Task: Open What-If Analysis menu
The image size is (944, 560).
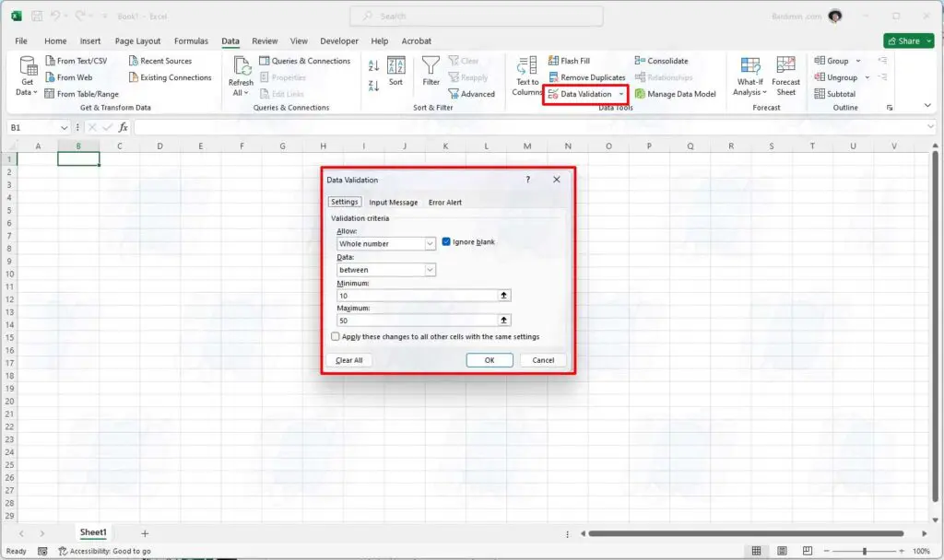Action: 750,76
